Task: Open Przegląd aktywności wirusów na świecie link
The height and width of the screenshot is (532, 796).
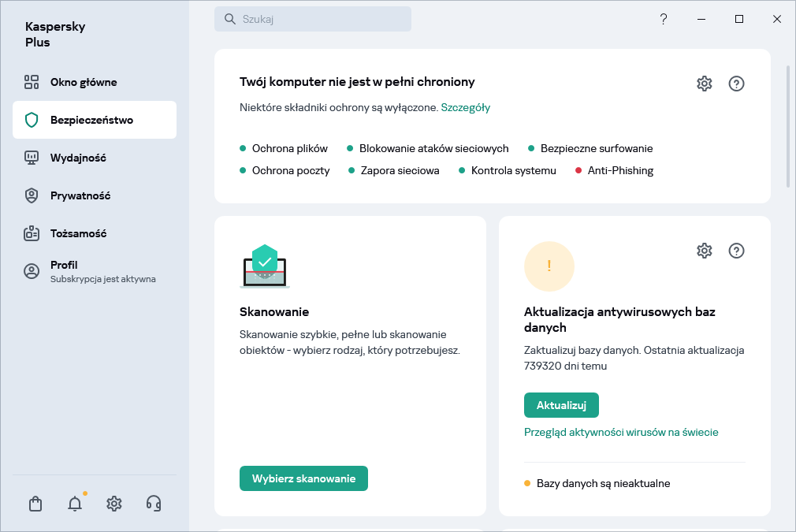Action: (621, 432)
